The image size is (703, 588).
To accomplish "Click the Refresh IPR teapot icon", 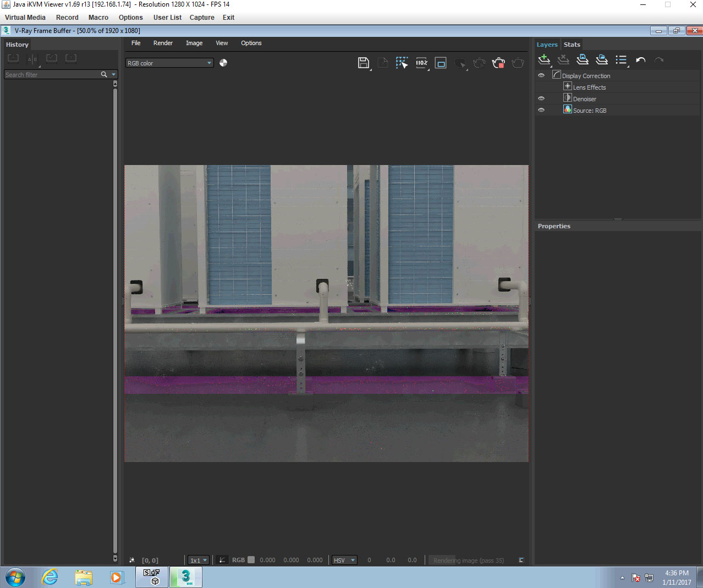I will coord(479,63).
